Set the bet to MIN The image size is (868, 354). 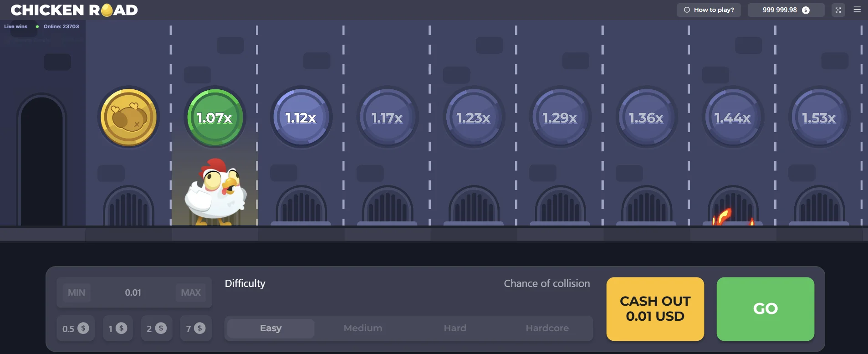tap(77, 292)
